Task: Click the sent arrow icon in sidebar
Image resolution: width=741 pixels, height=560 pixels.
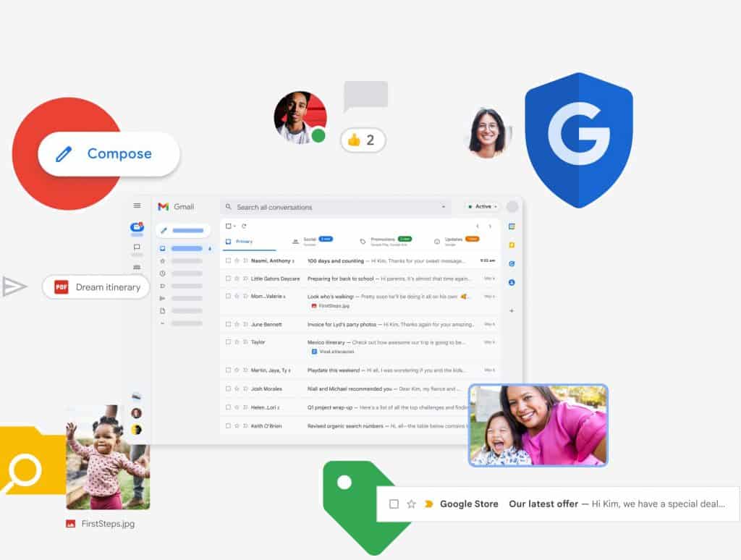Action: tap(163, 298)
